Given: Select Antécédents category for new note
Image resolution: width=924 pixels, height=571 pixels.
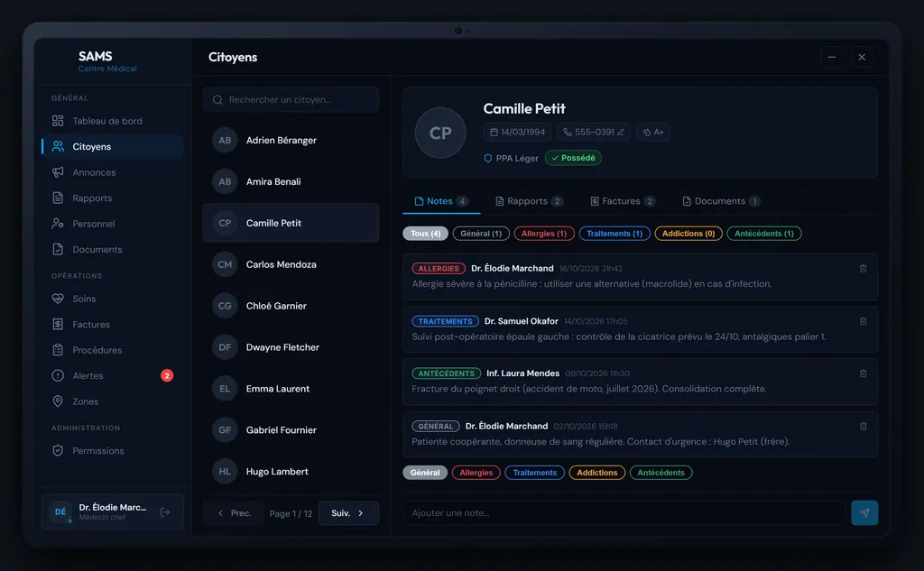Looking at the screenshot, I should (x=661, y=473).
